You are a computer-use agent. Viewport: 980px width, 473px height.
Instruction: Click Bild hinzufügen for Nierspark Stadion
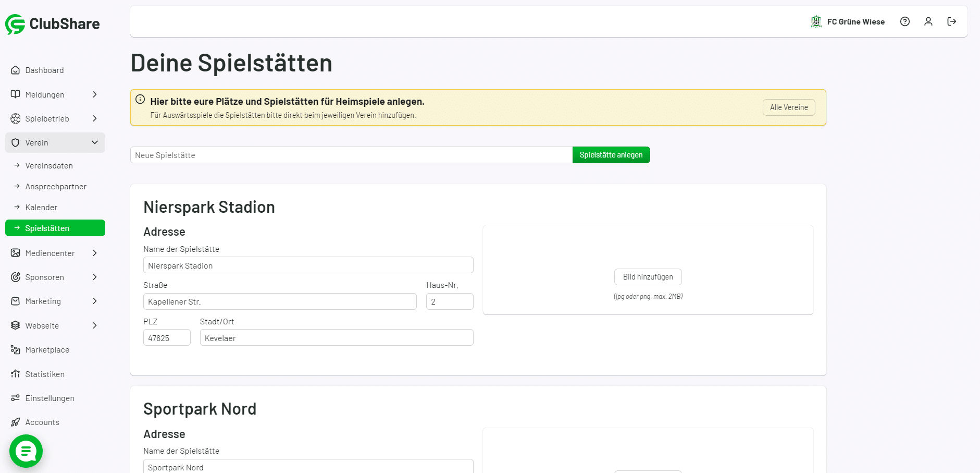[x=648, y=277]
